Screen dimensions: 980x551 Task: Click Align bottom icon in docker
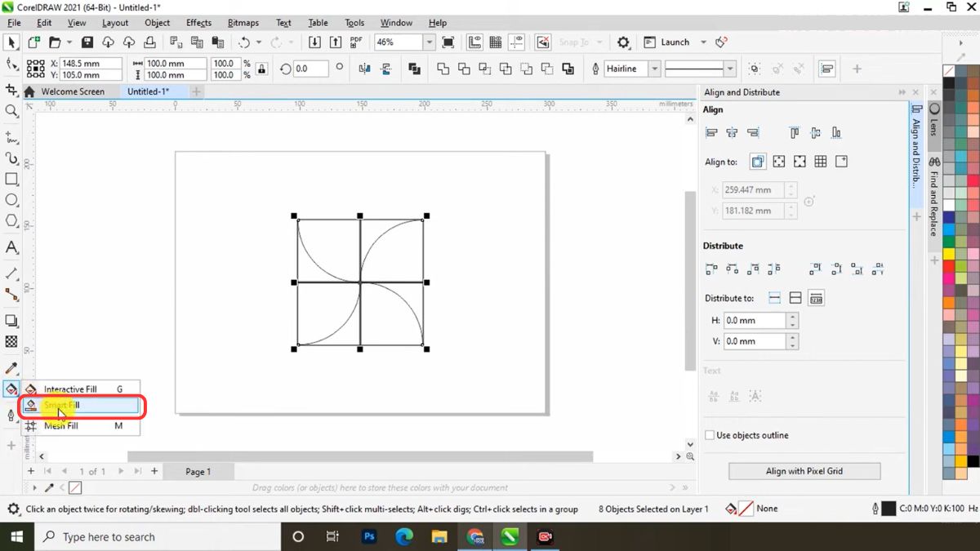click(x=836, y=132)
